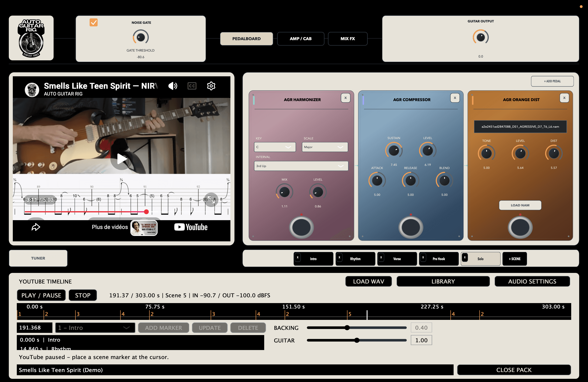Adjust the BACKING volume slider
Screen dimensions: 588x382
(x=357, y=328)
